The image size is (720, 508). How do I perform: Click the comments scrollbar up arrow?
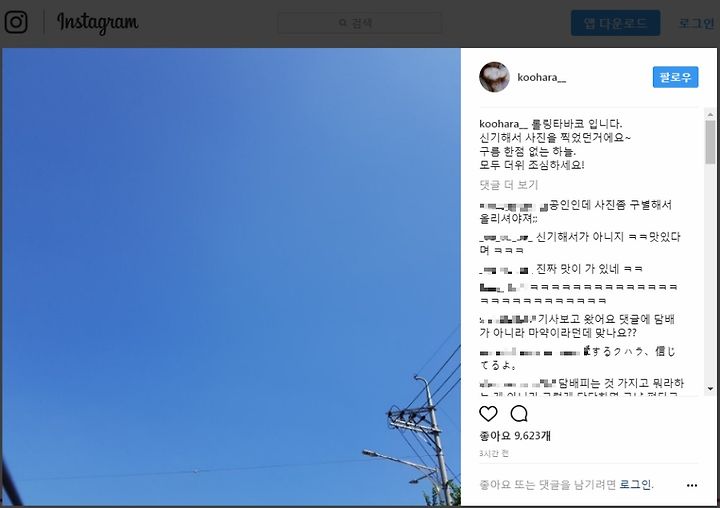click(x=710, y=115)
